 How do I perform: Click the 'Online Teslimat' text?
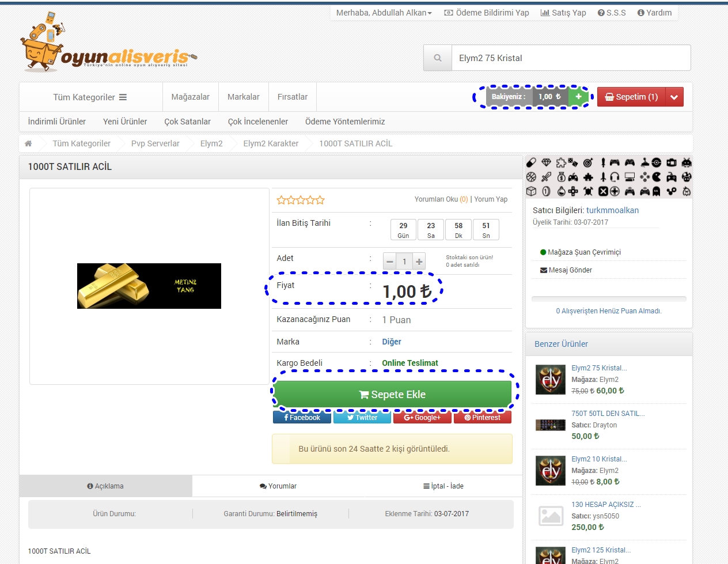click(410, 363)
